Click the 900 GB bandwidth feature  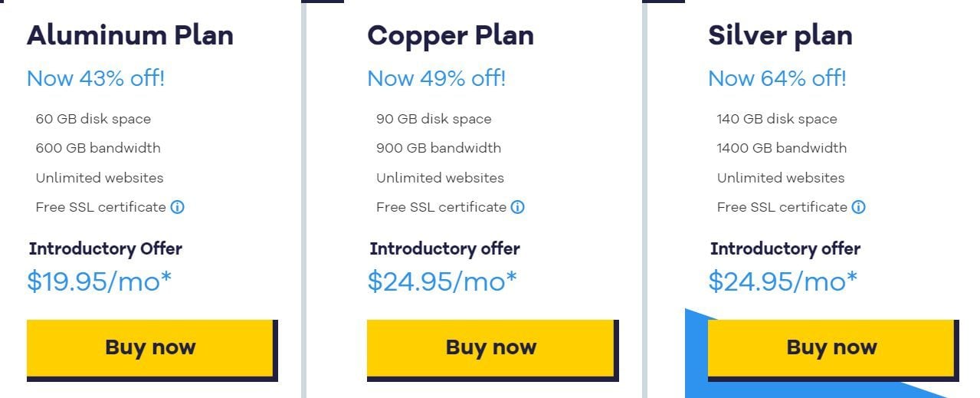[x=438, y=148]
